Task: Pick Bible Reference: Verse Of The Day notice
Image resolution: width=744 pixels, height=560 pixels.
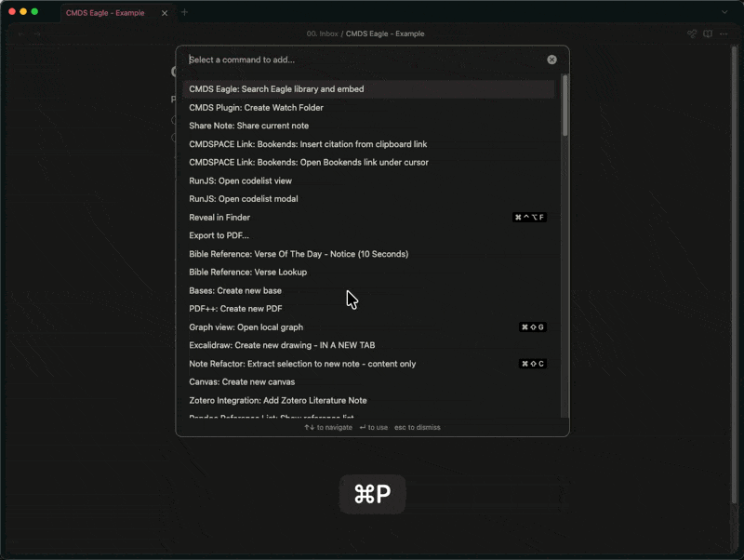Action: point(368,254)
